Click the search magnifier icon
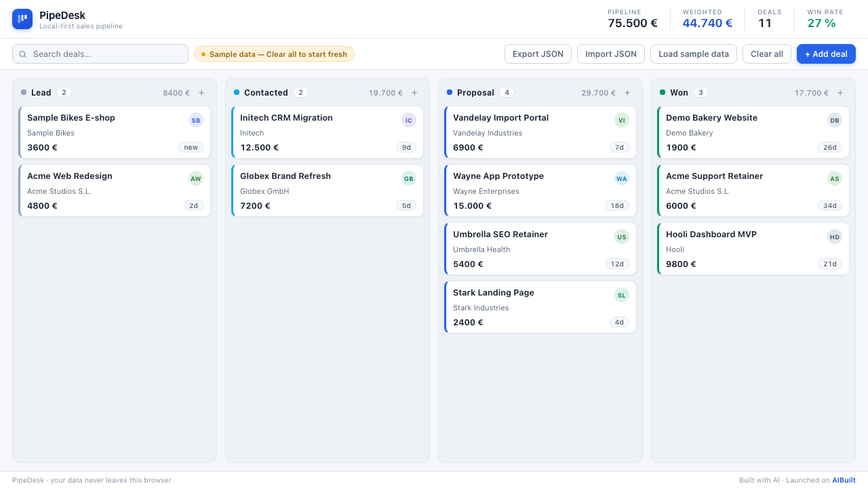The height and width of the screenshot is (488, 868). click(x=23, y=54)
